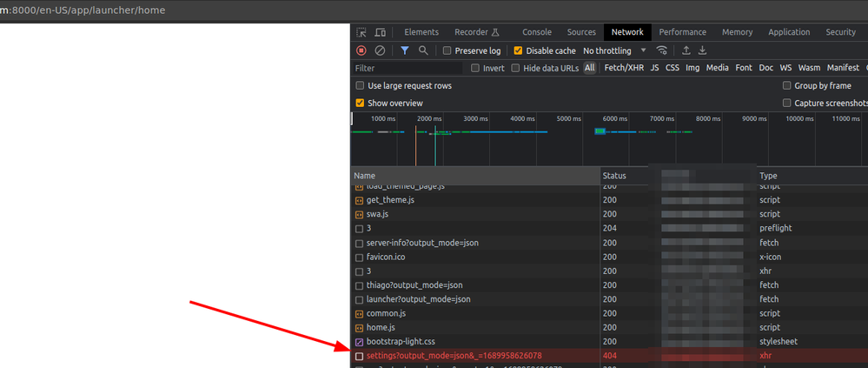Open the Sources tab
Screen dimensions: 868x368
coord(581,32)
